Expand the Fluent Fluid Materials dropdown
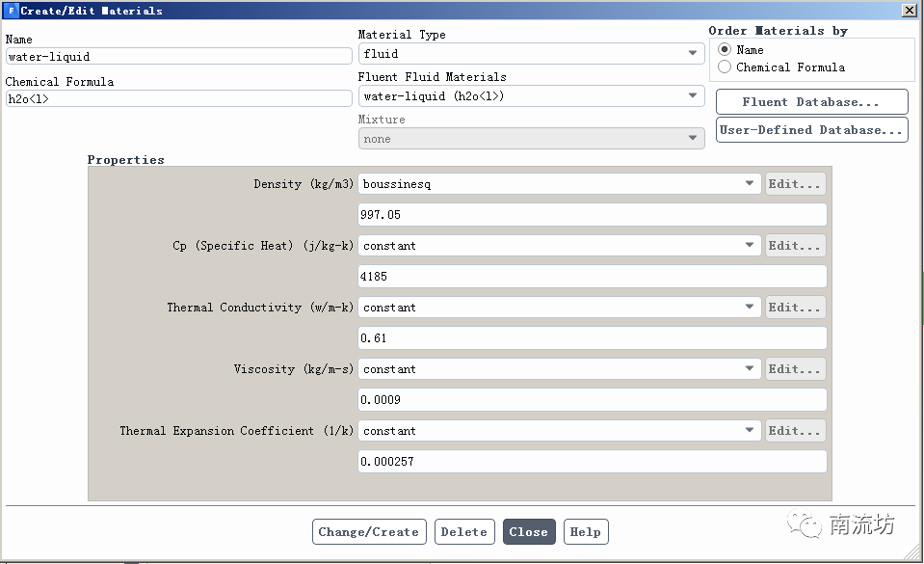Image resolution: width=924 pixels, height=564 pixels. pos(531,96)
